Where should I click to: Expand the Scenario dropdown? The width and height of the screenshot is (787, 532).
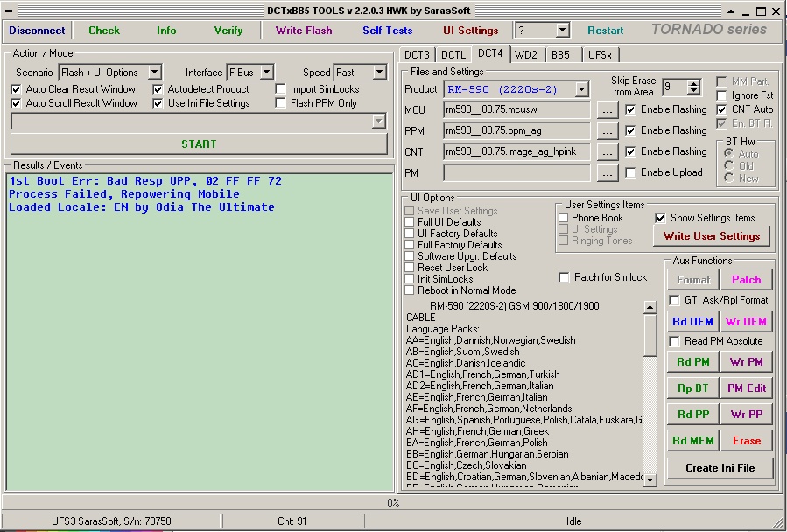click(x=155, y=73)
